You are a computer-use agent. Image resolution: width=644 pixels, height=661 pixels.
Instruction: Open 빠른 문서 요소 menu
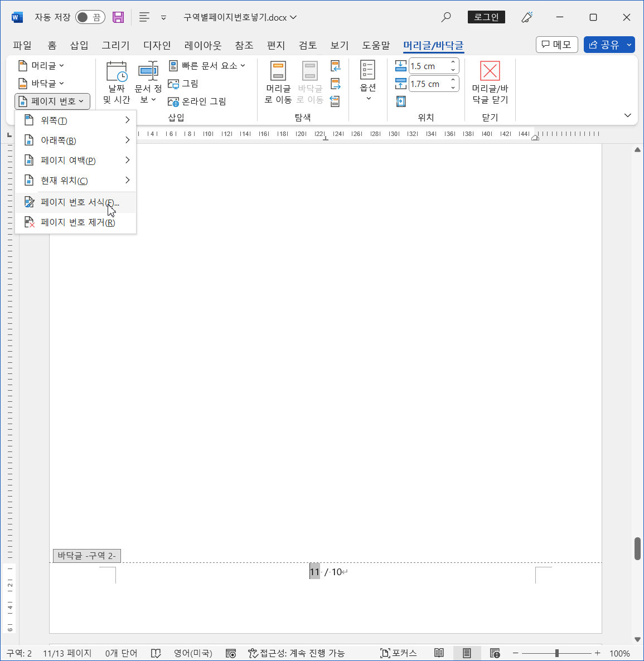(x=207, y=66)
